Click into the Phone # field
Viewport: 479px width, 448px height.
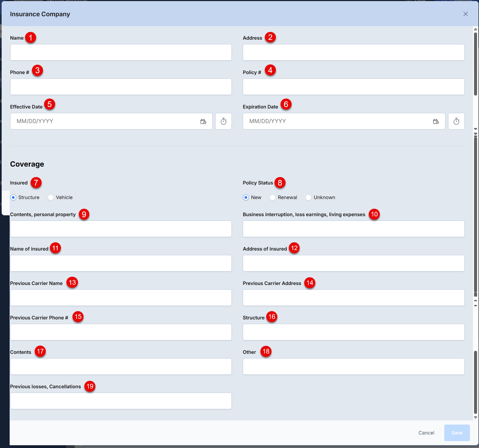click(x=121, y=87)
